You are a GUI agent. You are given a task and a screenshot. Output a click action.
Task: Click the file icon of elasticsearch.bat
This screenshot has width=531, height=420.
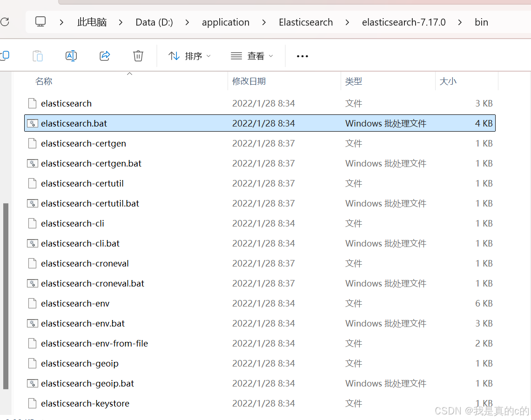click(33, 124)
